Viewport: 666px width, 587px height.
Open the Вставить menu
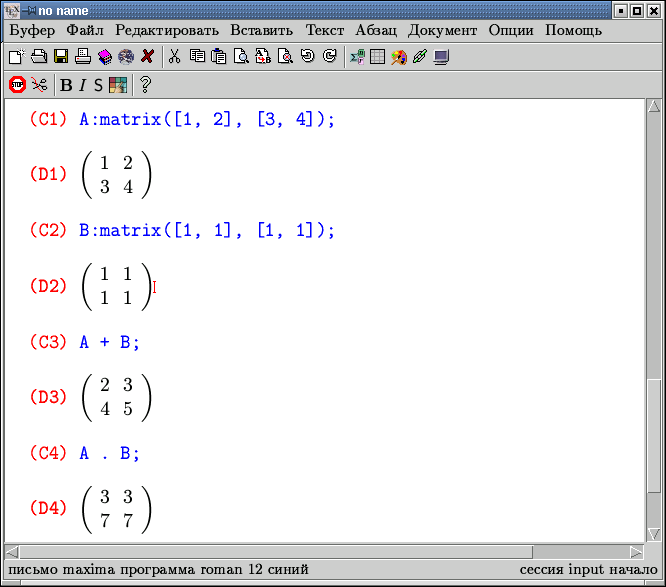tap(261, 30)
